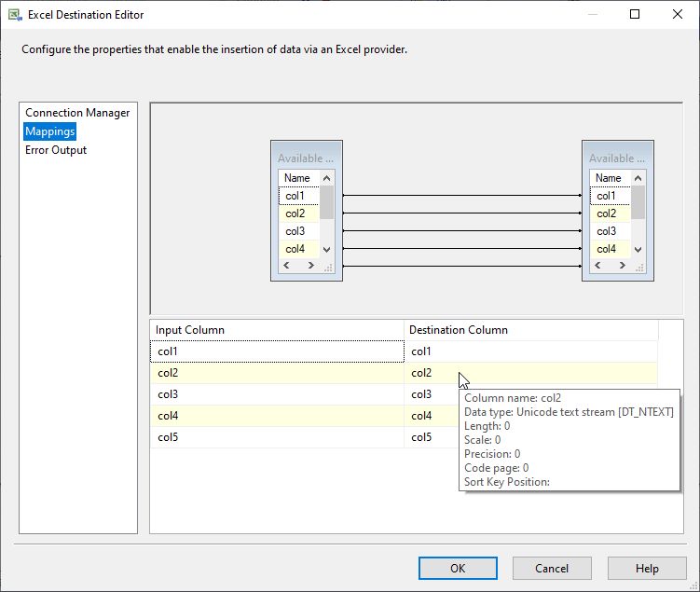
Task: Open the Error Output page
Action: coord(56,150)
